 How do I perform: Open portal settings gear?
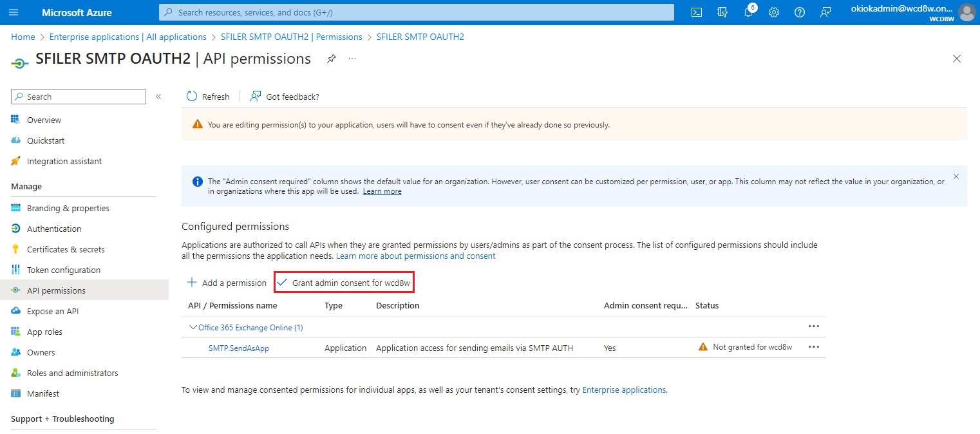point(774,12)
